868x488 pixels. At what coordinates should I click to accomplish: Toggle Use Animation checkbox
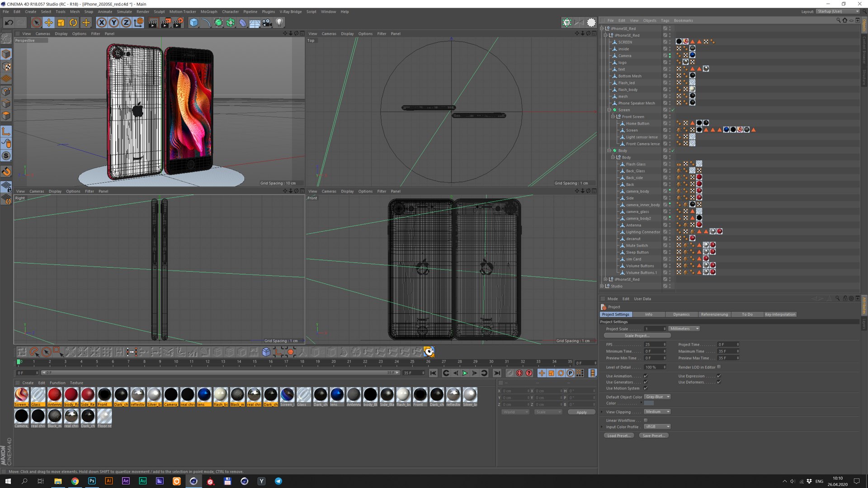pyautogui.click(x=646, y=376)
